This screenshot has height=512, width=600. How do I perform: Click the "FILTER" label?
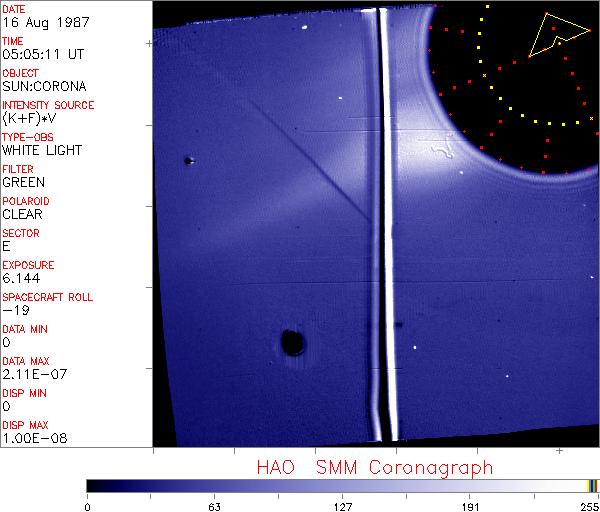pyautogui.click(x=18, y=169)
